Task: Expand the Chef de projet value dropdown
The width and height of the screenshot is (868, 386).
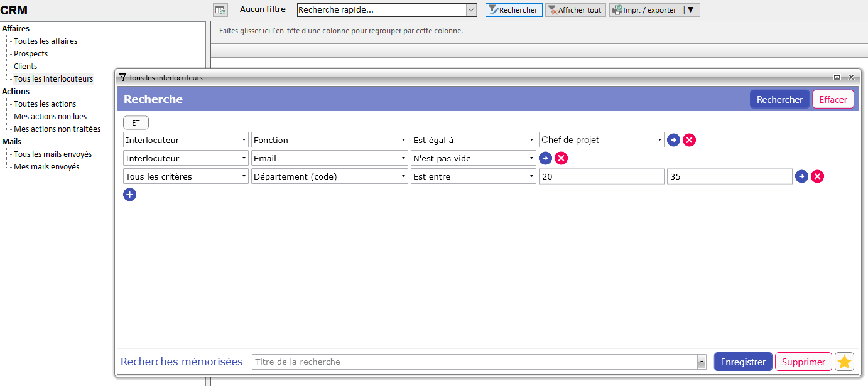Action: click(x=659, y=139)
